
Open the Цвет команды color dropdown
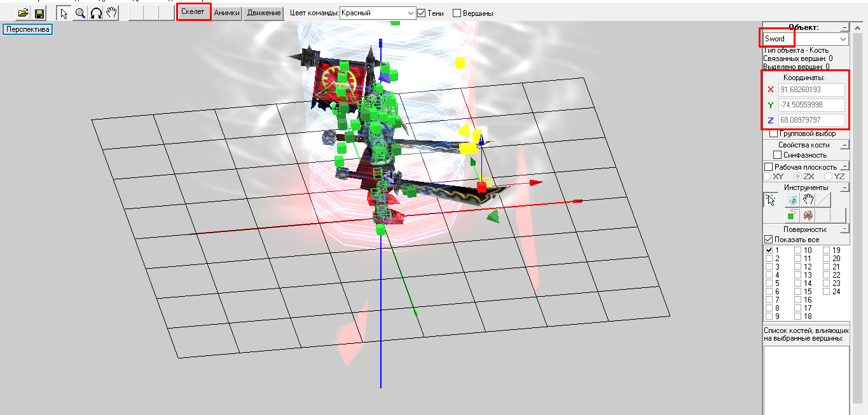tap(378, 13)
